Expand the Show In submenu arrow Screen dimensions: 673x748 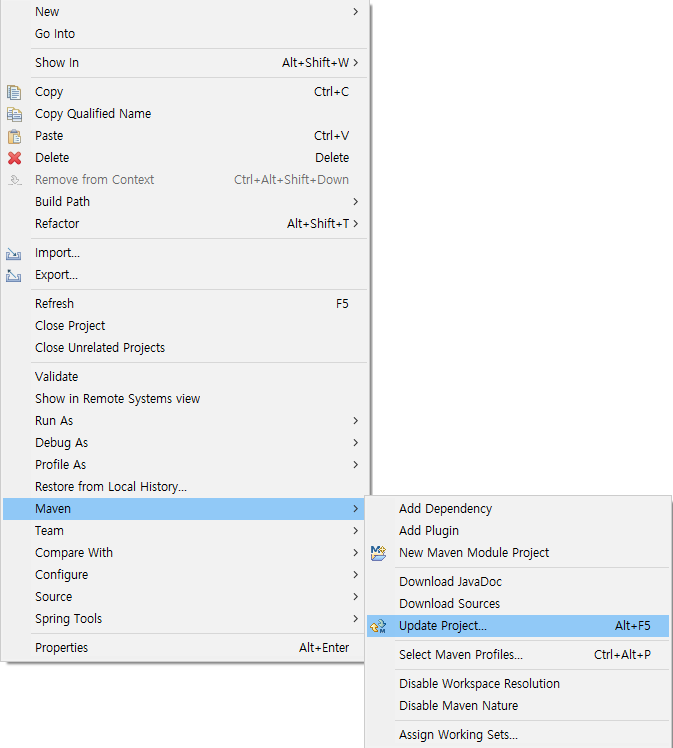coord(355,62)
